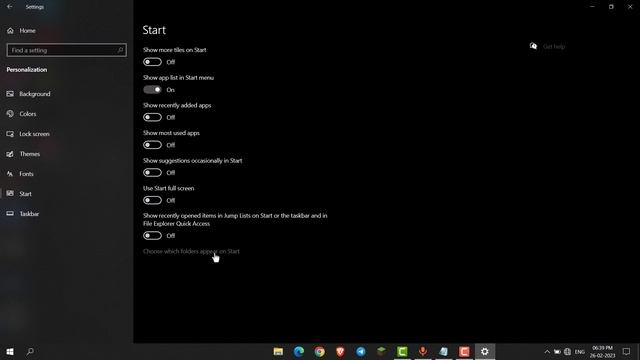Open Choose which folders appear on Start
640x360 pixels.
[x=191, y=251]
